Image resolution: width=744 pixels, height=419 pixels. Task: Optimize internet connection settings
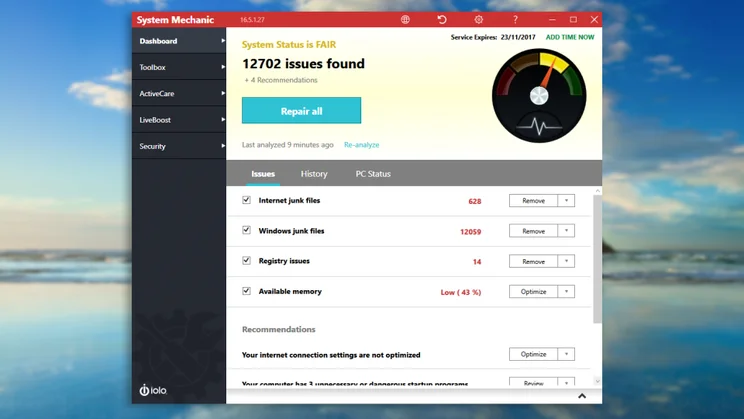[x=533, y=354]
